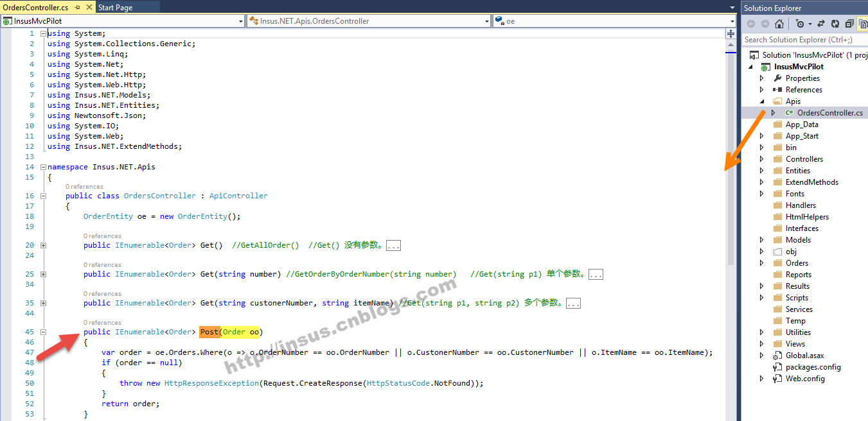Collapse the using directives block at line 1

pyautogui.click(x=43, y=33)
